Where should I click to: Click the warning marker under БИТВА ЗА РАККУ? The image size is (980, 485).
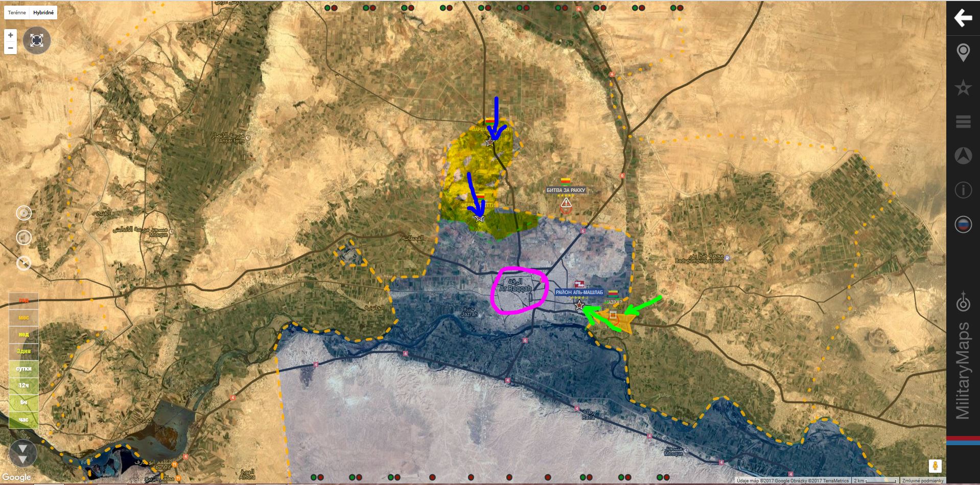pos(566,204)
